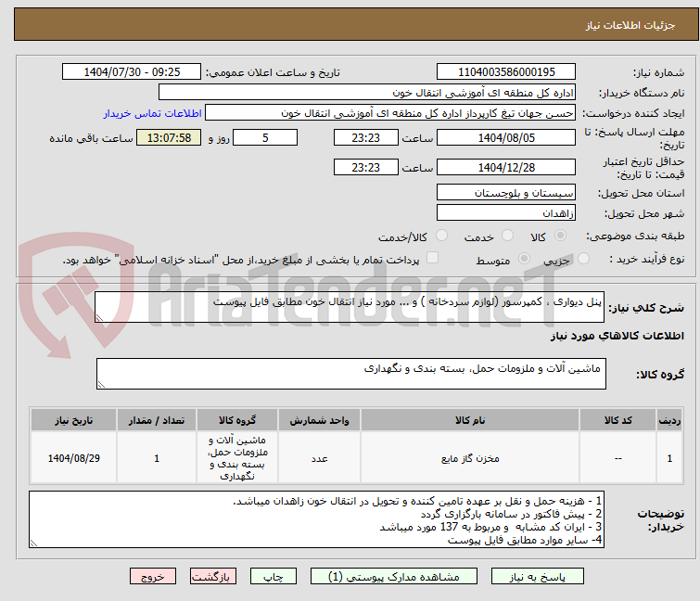Screen dimensions: 700x601
Task: Click the توضیحات خریدار notes box
Action: tap(316, 519)
